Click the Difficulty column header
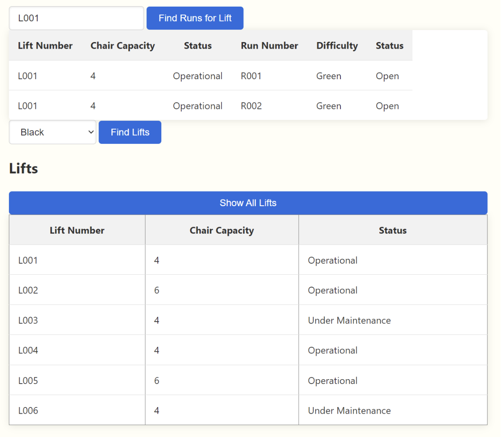 (337, 46)
